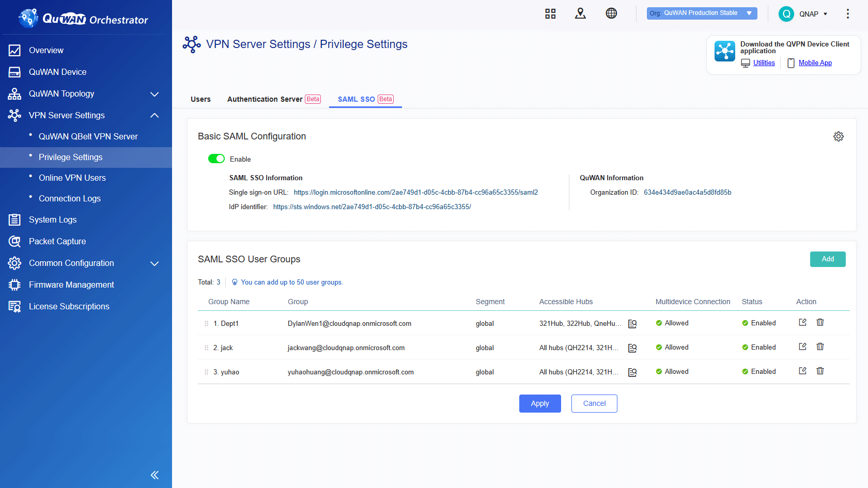
Task: Click the Add user group button
Action: pyautogui.click(x=828, y=259)
